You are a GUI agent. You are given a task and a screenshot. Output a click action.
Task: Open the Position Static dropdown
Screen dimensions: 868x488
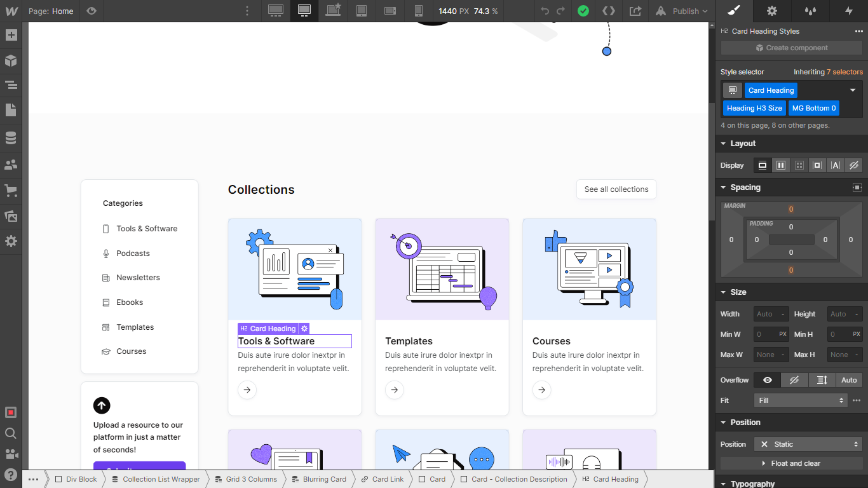click(x=808, y=444)
